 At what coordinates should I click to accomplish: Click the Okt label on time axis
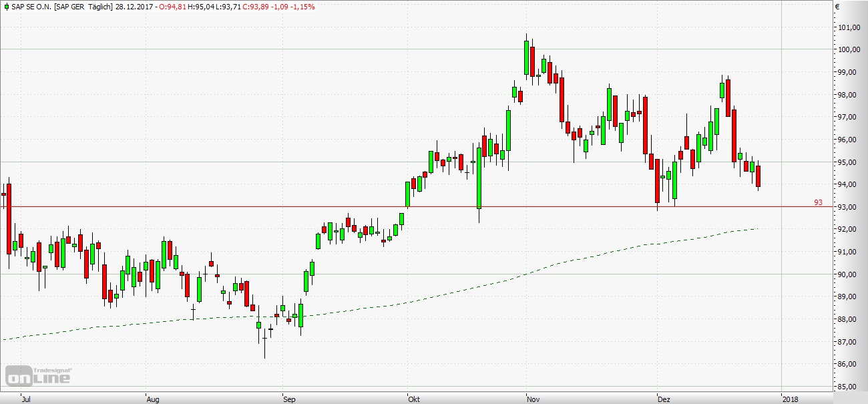pos(414,399)
